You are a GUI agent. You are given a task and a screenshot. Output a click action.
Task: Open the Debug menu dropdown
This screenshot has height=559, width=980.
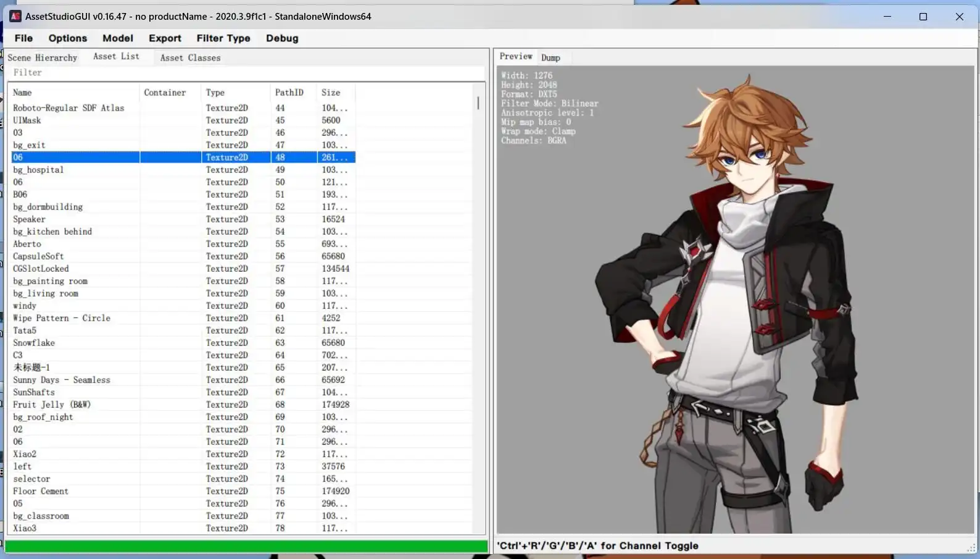point(281,38)
